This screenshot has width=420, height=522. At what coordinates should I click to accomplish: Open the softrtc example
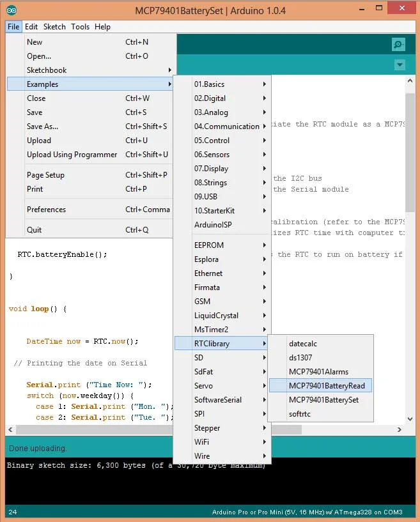(x=321, y=414)
